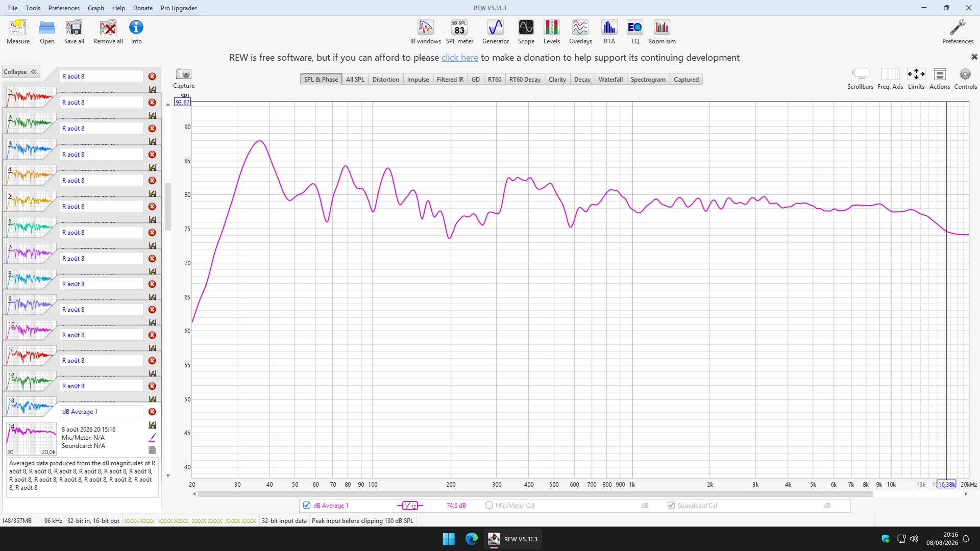Click measurement list scroll down arrow

168,475
